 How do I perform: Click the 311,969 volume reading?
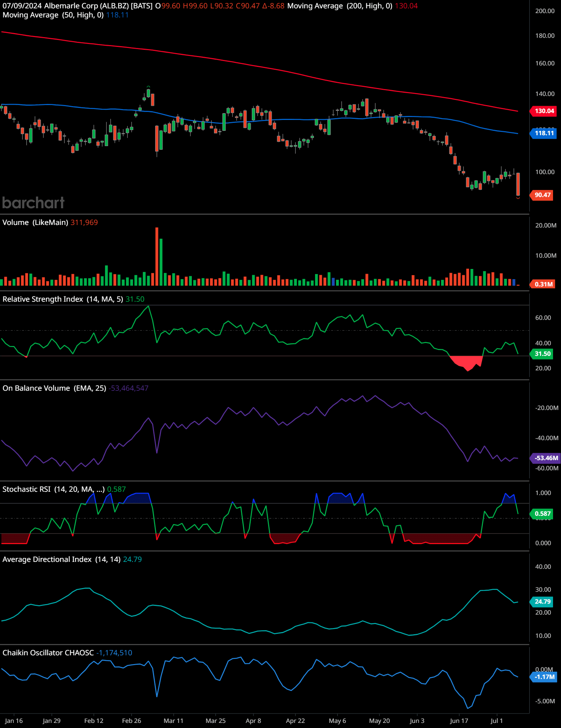coord(84,222)
